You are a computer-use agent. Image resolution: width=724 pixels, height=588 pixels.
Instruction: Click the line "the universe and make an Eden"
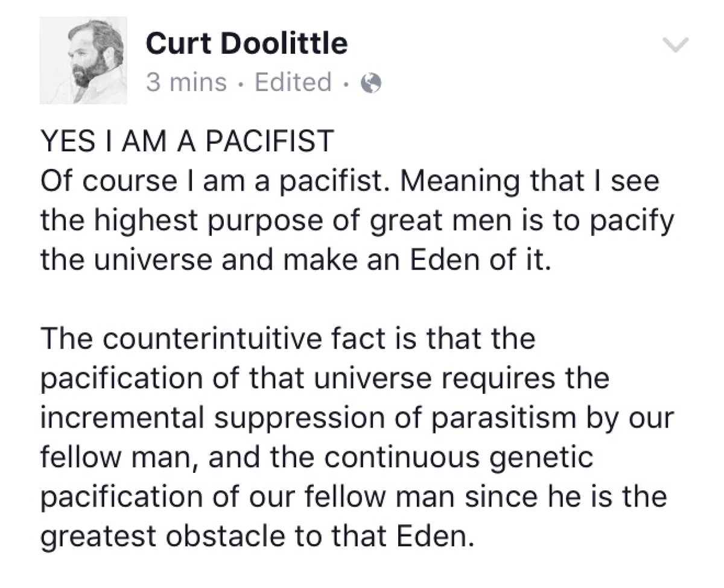pos(296,261)
